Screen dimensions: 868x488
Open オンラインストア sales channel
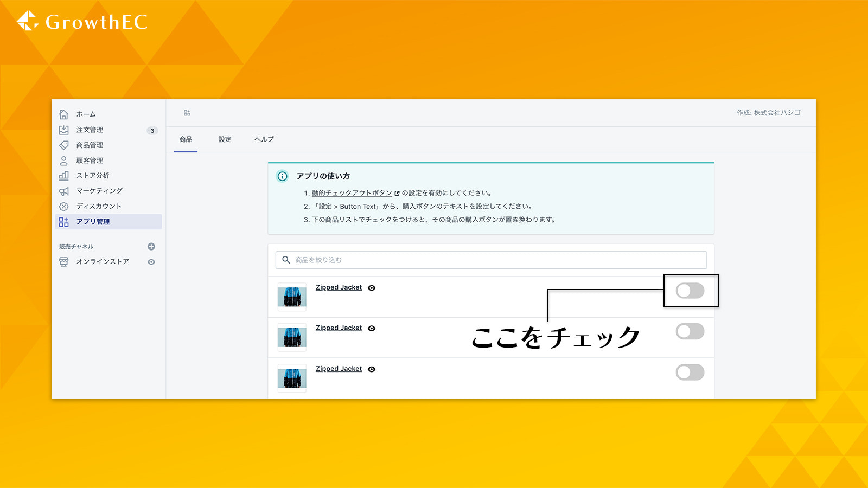point(103,261)
